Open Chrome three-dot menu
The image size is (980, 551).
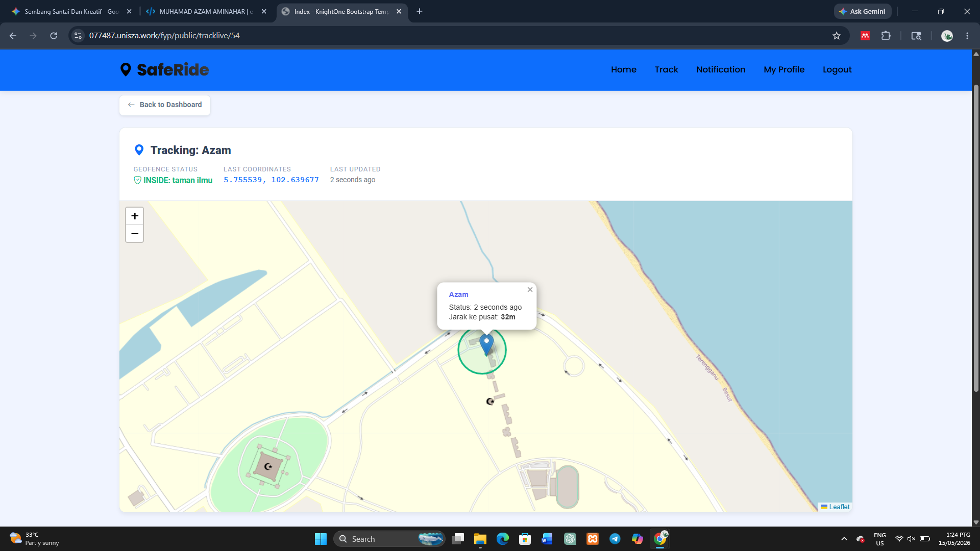coord(967,36)
